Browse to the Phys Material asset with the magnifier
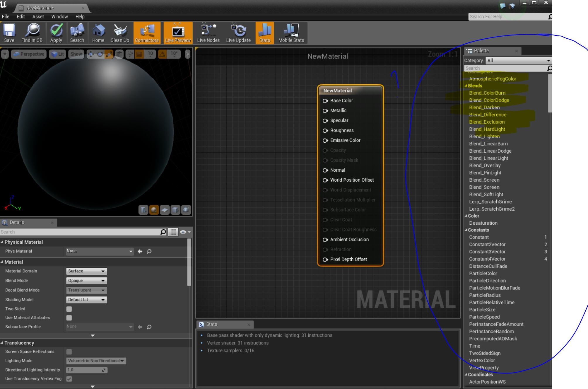 pos(149,251)
